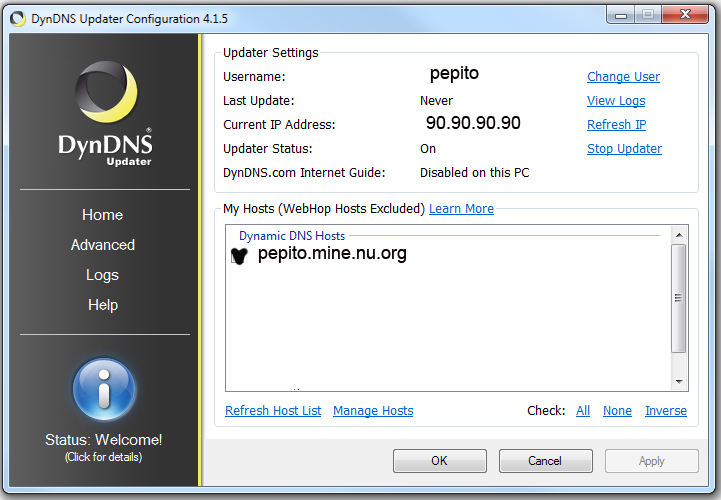
Task: Close the DynDNS Updater Configuration window
Action: (x=685, y=15)
